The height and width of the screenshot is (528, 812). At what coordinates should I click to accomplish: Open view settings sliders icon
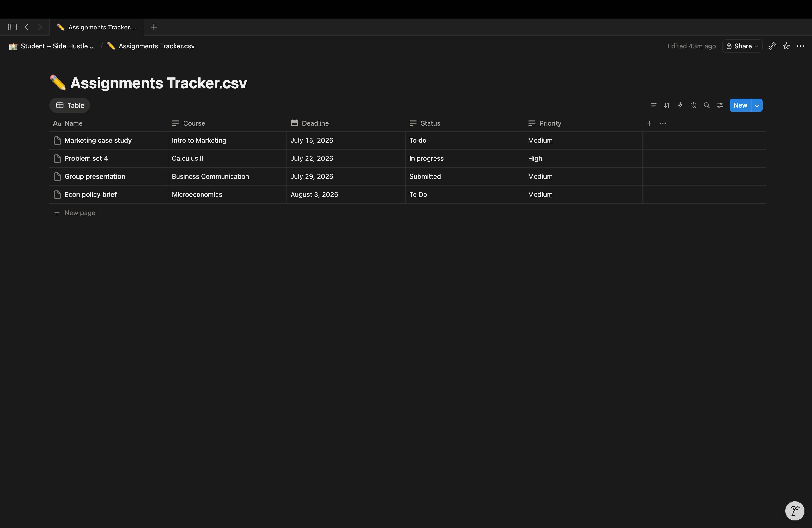[x=720, y=105]
